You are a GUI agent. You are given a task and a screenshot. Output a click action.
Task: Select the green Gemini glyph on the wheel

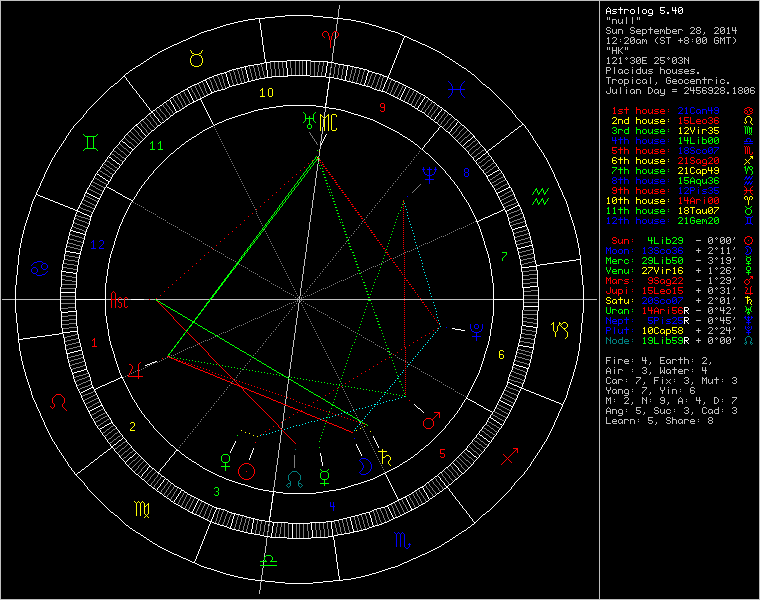[91, 142]
